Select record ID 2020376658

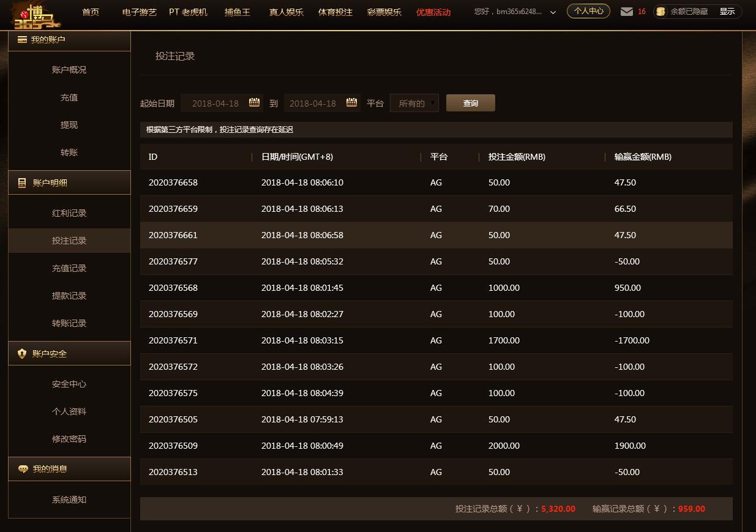(x=173, y=182)
